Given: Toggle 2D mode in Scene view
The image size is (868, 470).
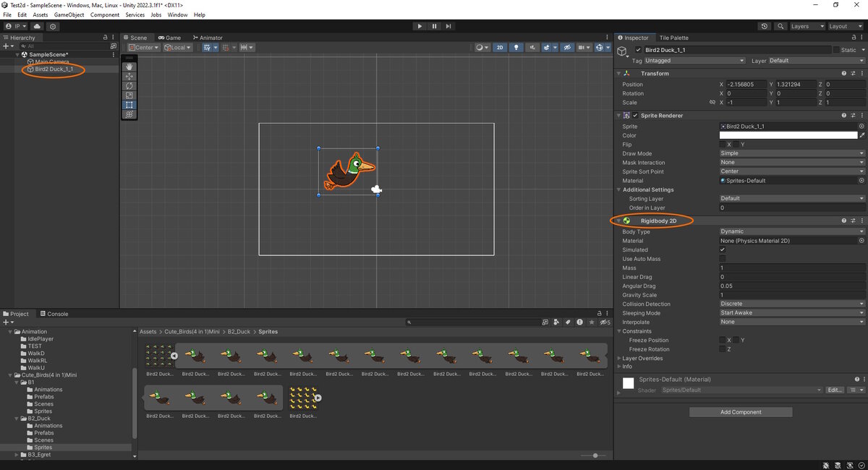Looking at the screenshot, I should coord(500,48).
